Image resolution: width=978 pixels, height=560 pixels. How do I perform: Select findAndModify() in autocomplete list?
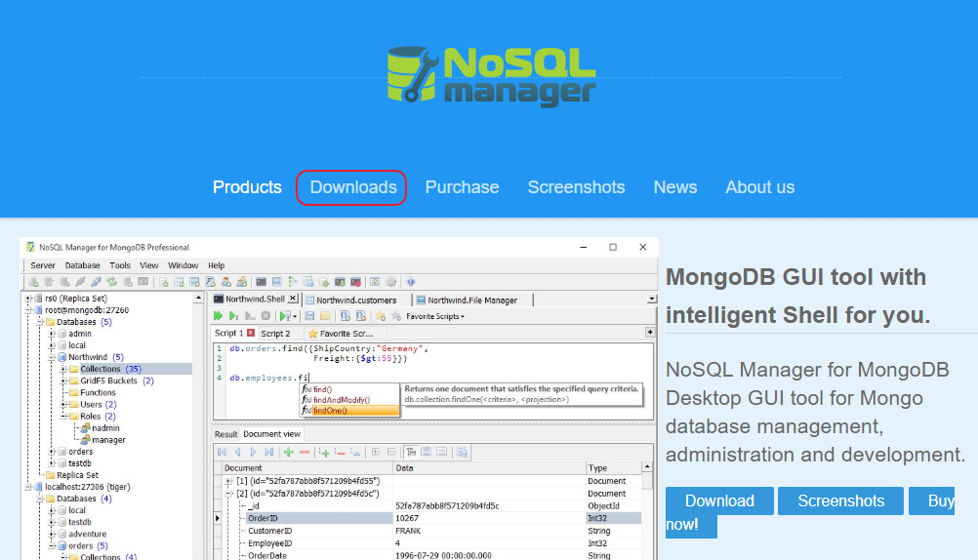coord(349,400)
